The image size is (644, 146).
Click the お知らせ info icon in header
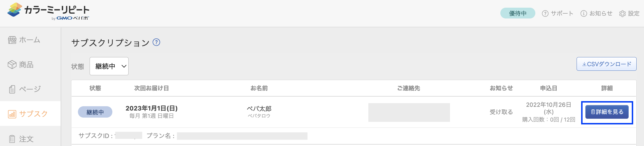(x=584, y=14)
